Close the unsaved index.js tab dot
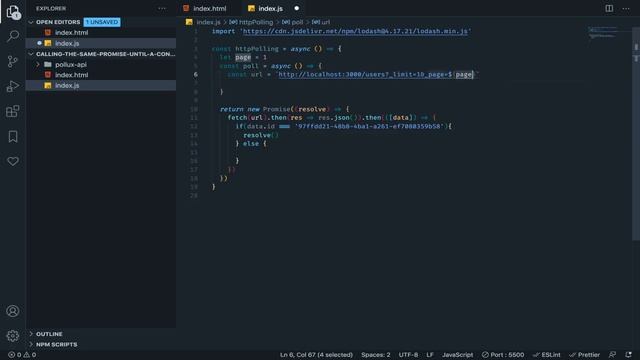Viewport: 640px width, 360px height. 297,8
